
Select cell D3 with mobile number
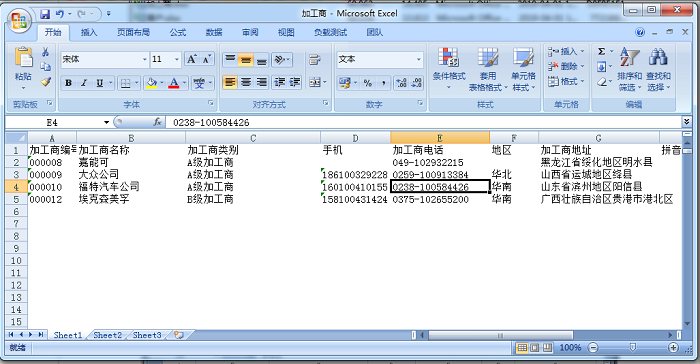355,175
